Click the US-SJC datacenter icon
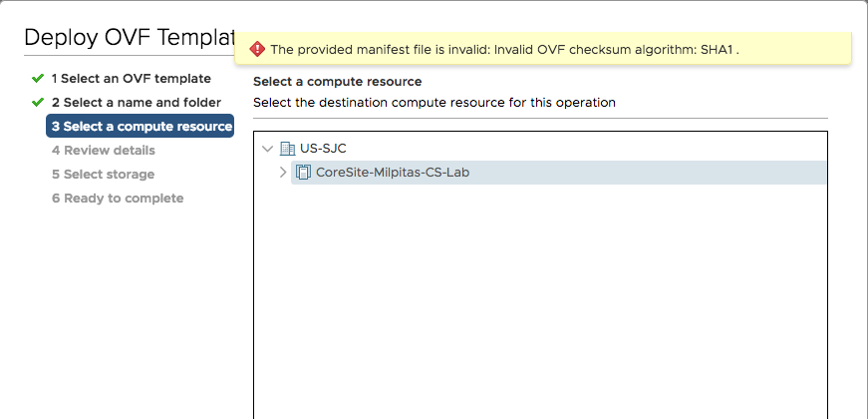The image size is (868, 419). click(x=288, y=149)
